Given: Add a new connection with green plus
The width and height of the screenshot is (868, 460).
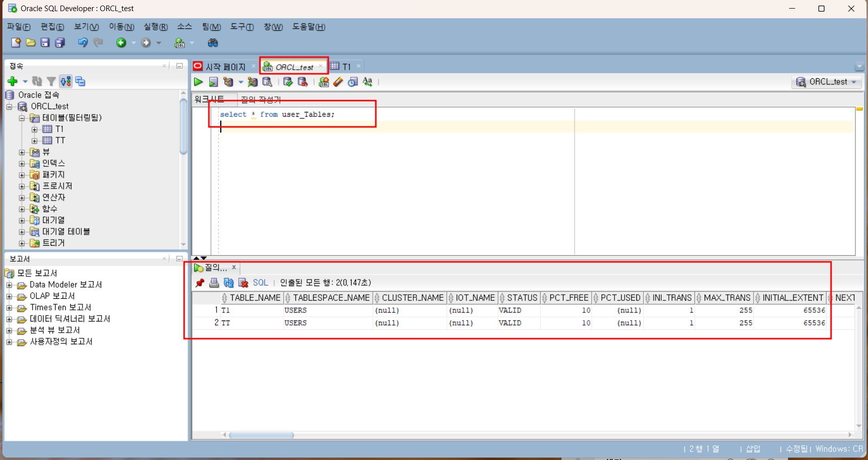Looking at the screenshot, I should [13, 81].
